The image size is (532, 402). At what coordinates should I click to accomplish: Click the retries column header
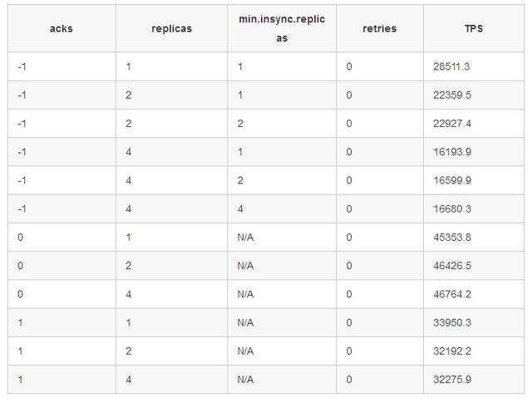tap(380, 28)
